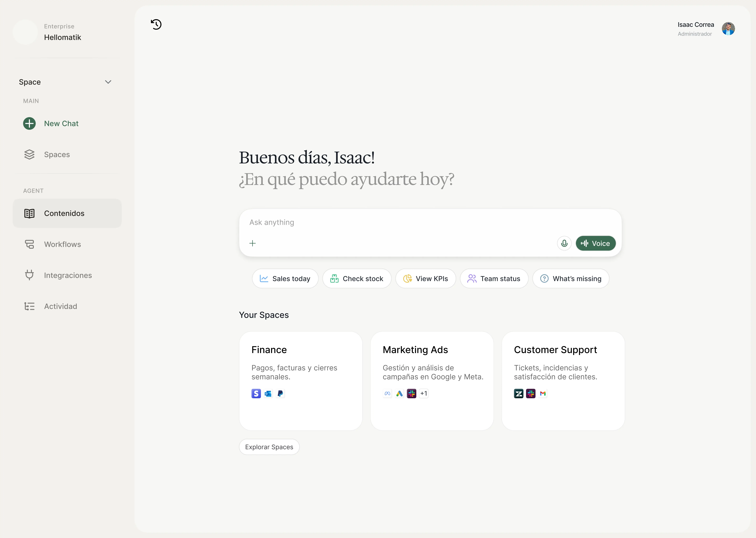This screenshot has height=538, width=756.
Task: Expand the +1 integrations on Marketing Ads
Action: pos(424,393)
